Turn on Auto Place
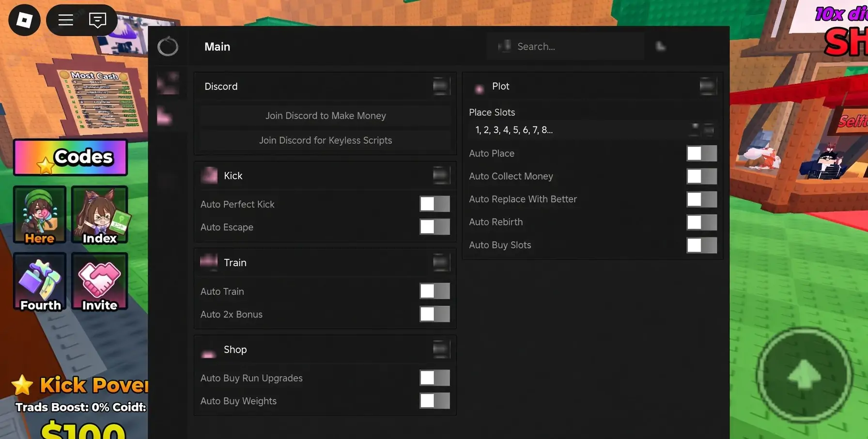The image size is (868, 439). tap(701, 153)
